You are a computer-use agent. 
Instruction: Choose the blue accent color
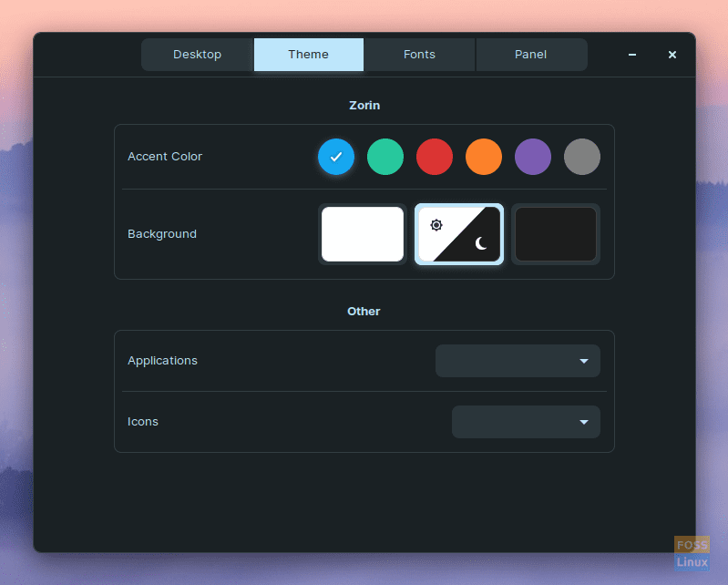coord(336,157)
